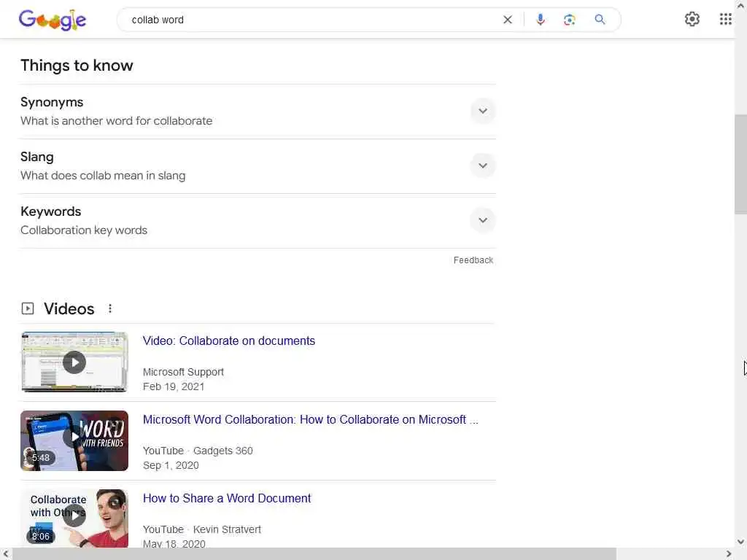
Task: Open the Google apps grid
Action: [725, 19]
